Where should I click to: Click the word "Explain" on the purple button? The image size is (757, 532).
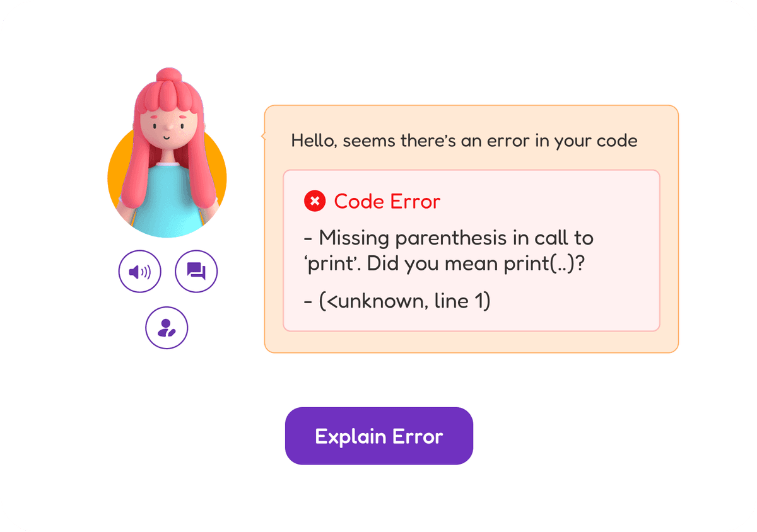(350, 436)
